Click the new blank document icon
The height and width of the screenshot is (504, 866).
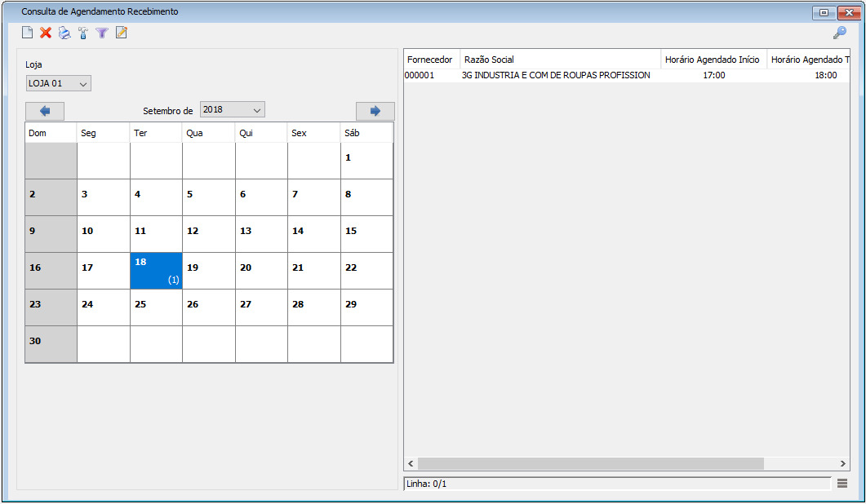[x=27, y=33]
